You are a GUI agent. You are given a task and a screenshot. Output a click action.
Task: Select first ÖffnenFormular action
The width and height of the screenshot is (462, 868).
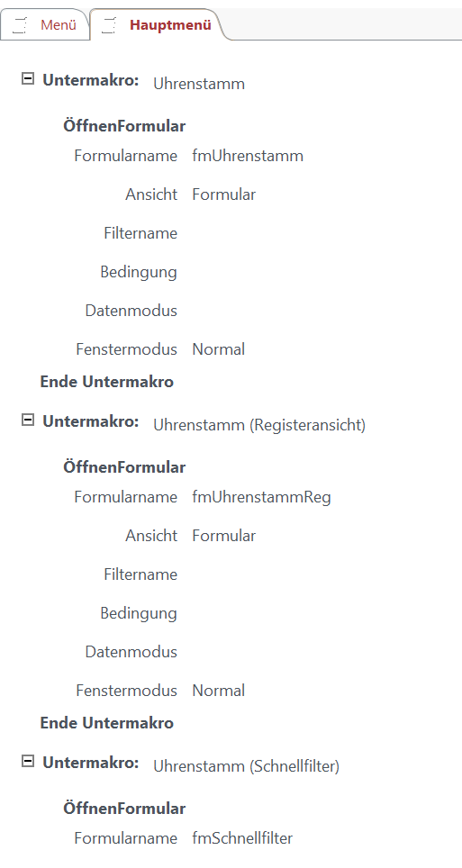(124, 126)
